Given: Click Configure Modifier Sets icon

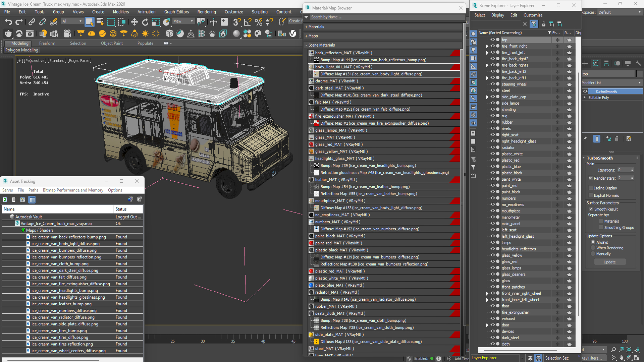Looking at the screenshot, I should (629, 139).
